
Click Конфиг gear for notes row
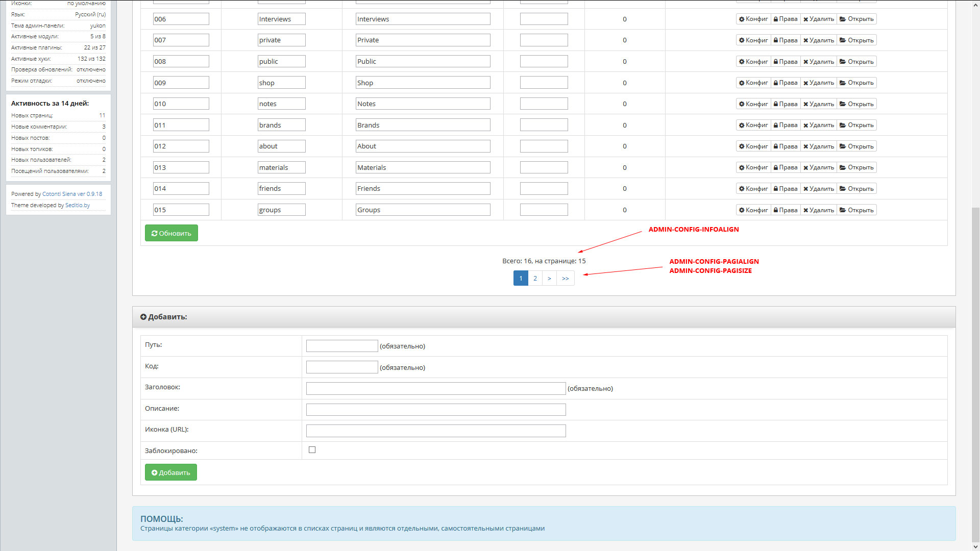tap(753, 104)
